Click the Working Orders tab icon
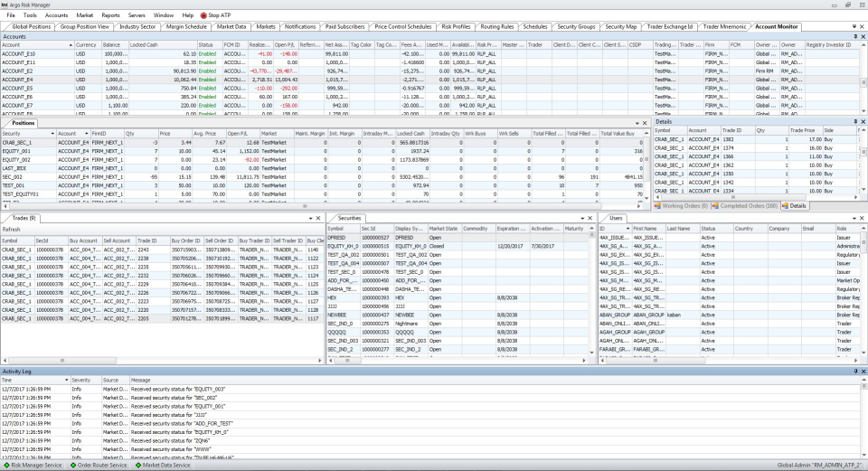The image size is (868, 471). pyautogui.click(x=657, y=206)
